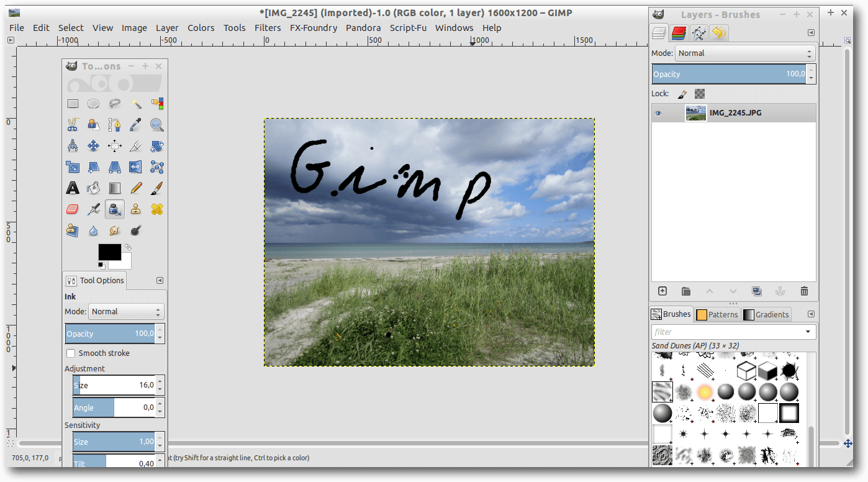The width and height of the screenshot is (868, 482).
Task: Open Layers dock tab configuration menu
Action: (x=811, y=33)
